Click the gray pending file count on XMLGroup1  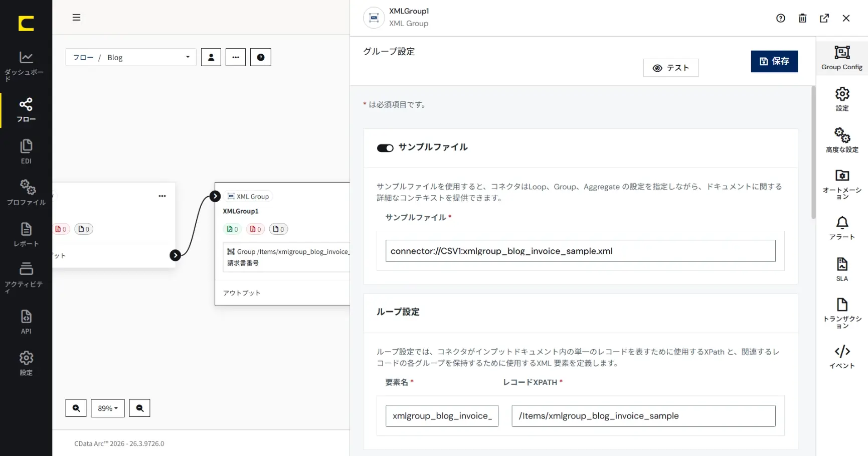[278, 229]
